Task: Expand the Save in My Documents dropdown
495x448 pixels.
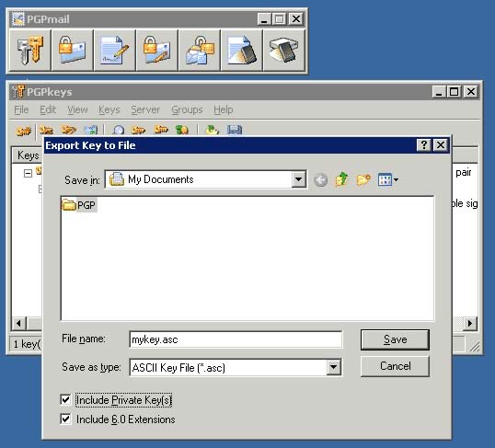Action: pyautogui.click(x=298, y=179)
